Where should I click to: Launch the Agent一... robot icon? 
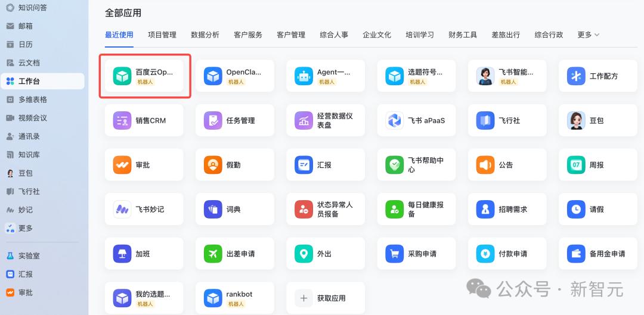(x=304, y=76)
